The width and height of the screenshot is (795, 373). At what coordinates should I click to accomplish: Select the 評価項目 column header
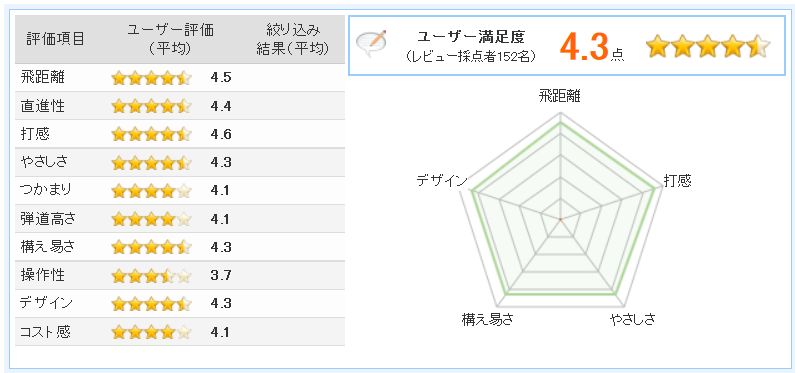55,39
